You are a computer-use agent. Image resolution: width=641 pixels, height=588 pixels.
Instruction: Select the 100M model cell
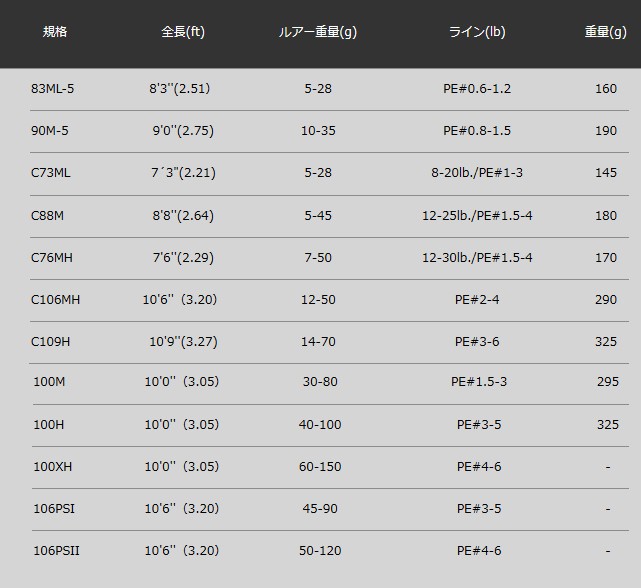tap(49, 382)
